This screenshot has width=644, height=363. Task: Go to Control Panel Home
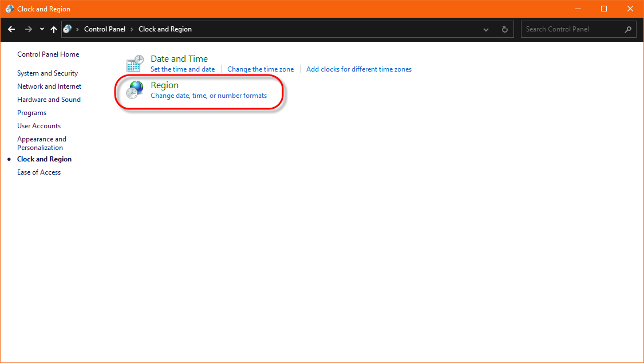48,54
